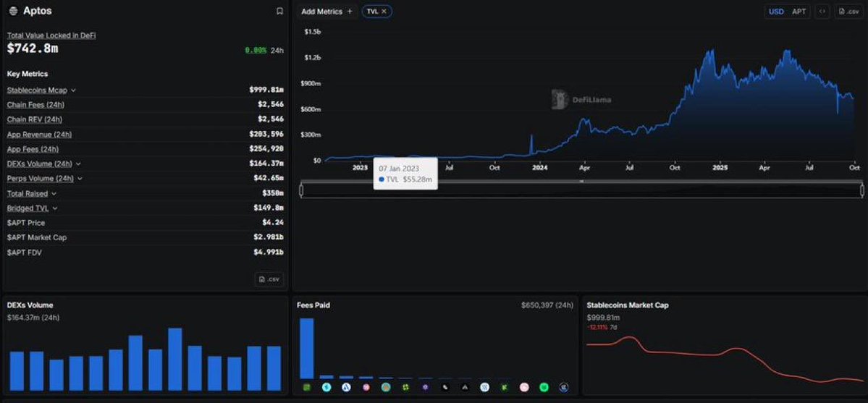Bookmark the Aptos chain page
This screenshot has height=403, width=868.
point(279,11)
